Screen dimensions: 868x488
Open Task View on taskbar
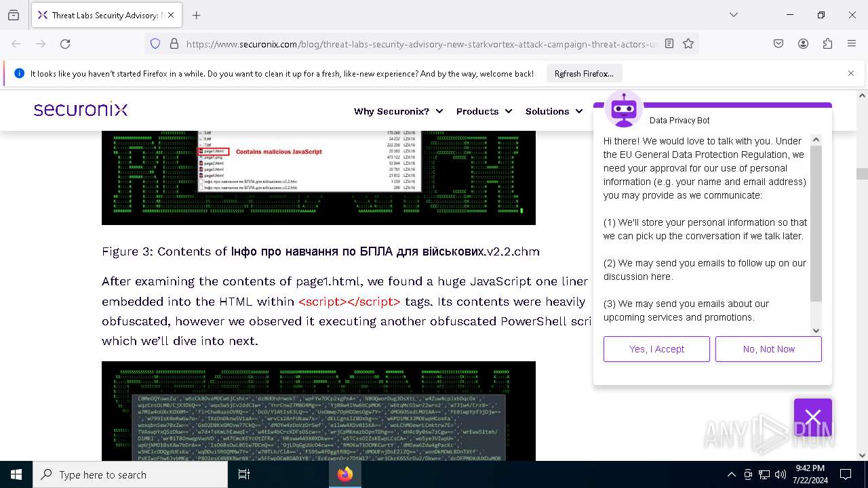point(244,474)
